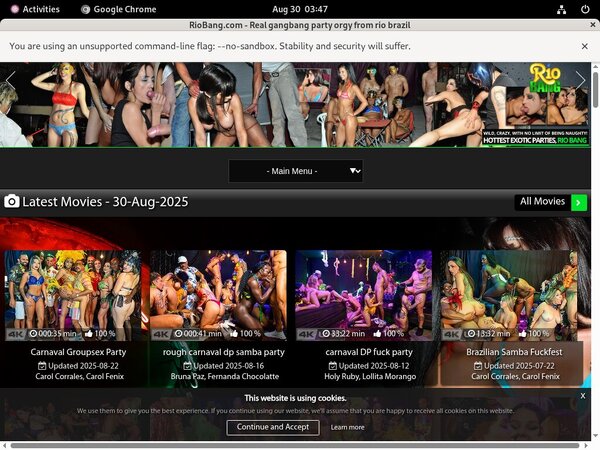Open the Google Chrome app menu

tap(118, 9)
